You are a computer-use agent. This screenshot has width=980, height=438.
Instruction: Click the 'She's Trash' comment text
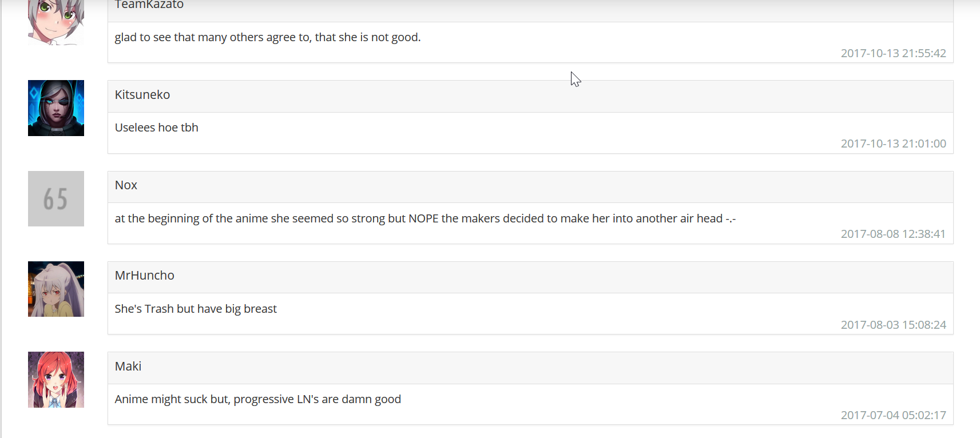[196, 309]
